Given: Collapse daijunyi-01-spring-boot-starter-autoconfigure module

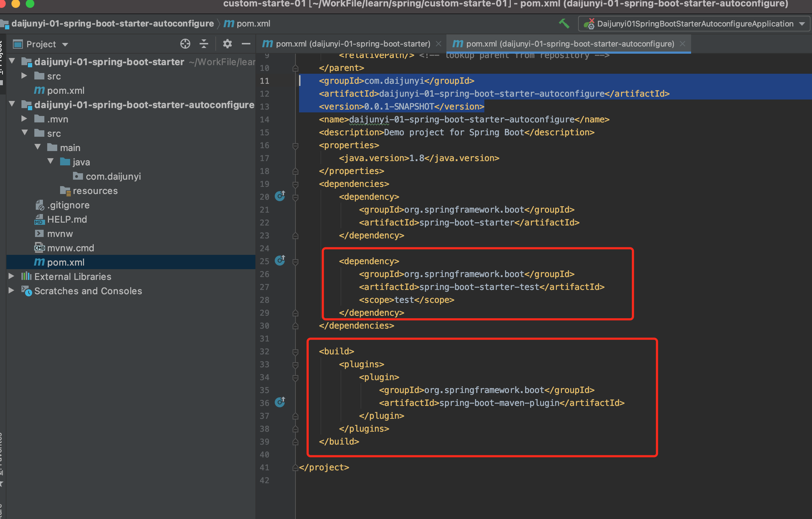Looking at the screenshot, I should pos(12,105).
